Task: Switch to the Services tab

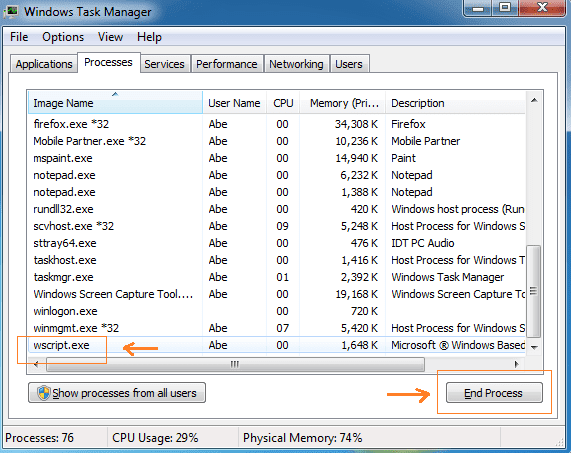Action: point(164,64)
